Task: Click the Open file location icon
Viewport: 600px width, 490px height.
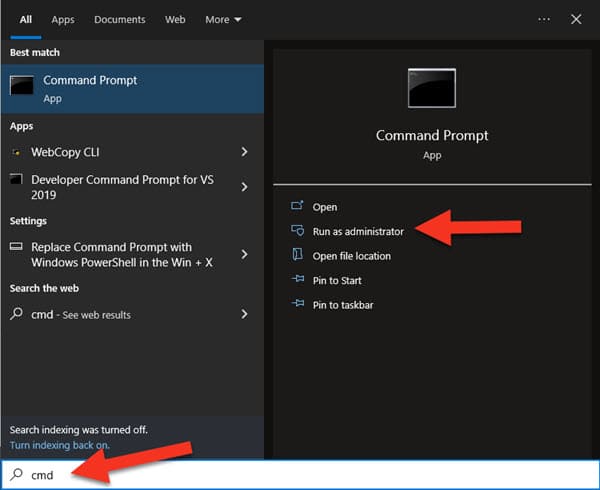Action: point(297,254)
